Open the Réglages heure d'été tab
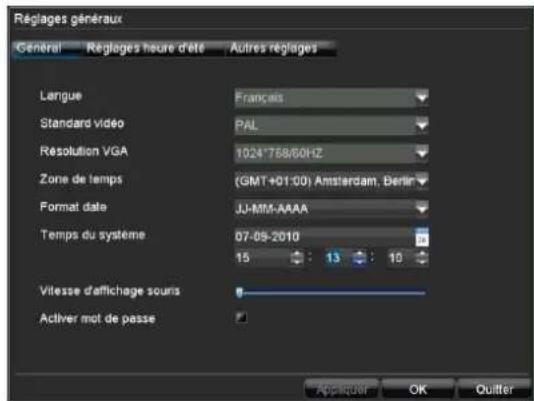Viewport: 534px width, 401px height. [152, 48]
